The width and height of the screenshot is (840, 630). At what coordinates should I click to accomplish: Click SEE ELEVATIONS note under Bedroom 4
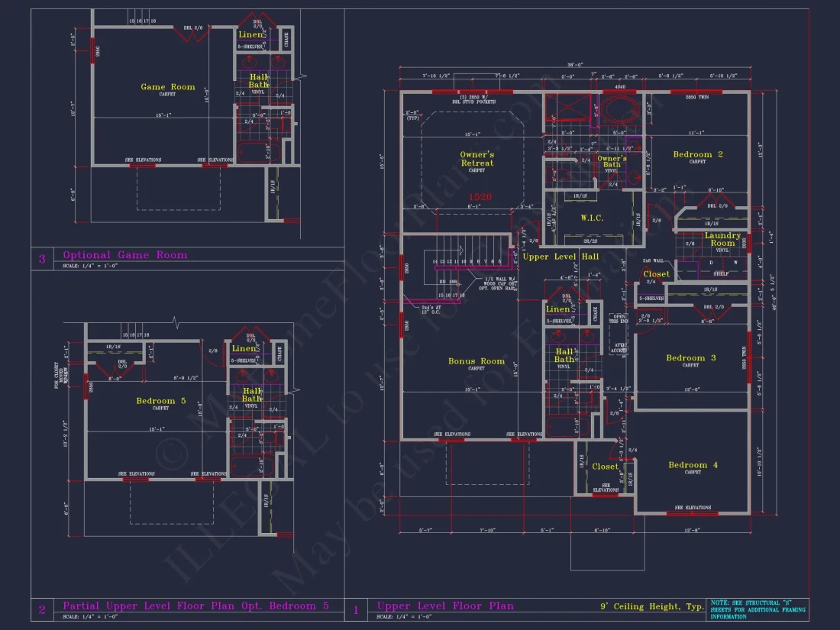[694, 506]
